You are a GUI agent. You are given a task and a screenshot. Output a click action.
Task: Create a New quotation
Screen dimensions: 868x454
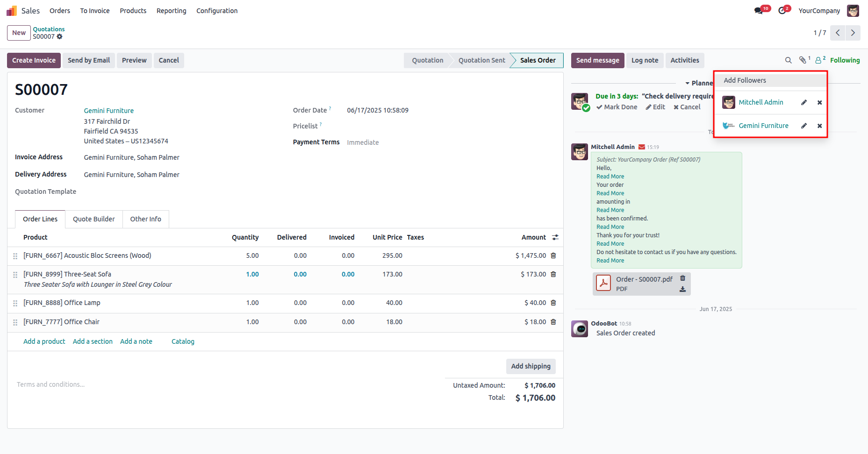[x=19, y=33]
